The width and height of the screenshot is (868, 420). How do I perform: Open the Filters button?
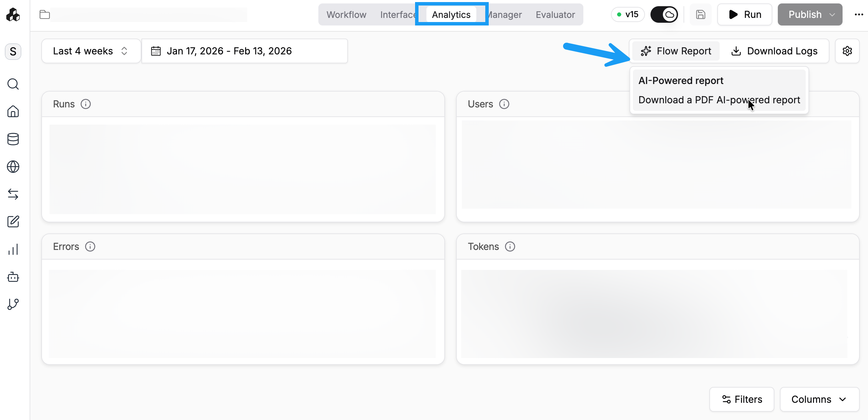click(x=742, y=399)
